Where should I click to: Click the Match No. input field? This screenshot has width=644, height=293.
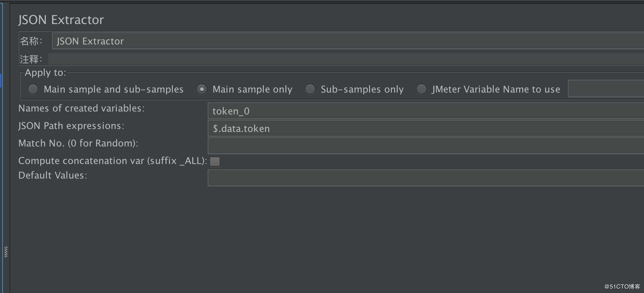426,146
